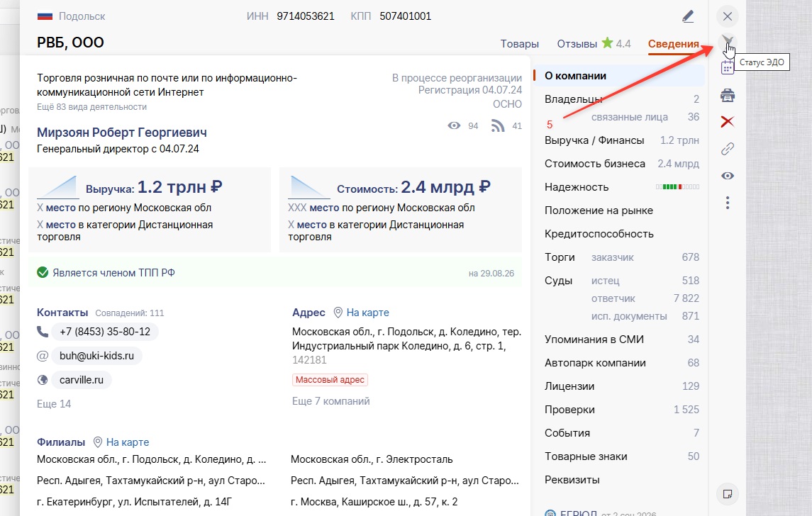Click the views eye counter showing 94
This screenshot has width=812, height=516.
click(454, 125)
